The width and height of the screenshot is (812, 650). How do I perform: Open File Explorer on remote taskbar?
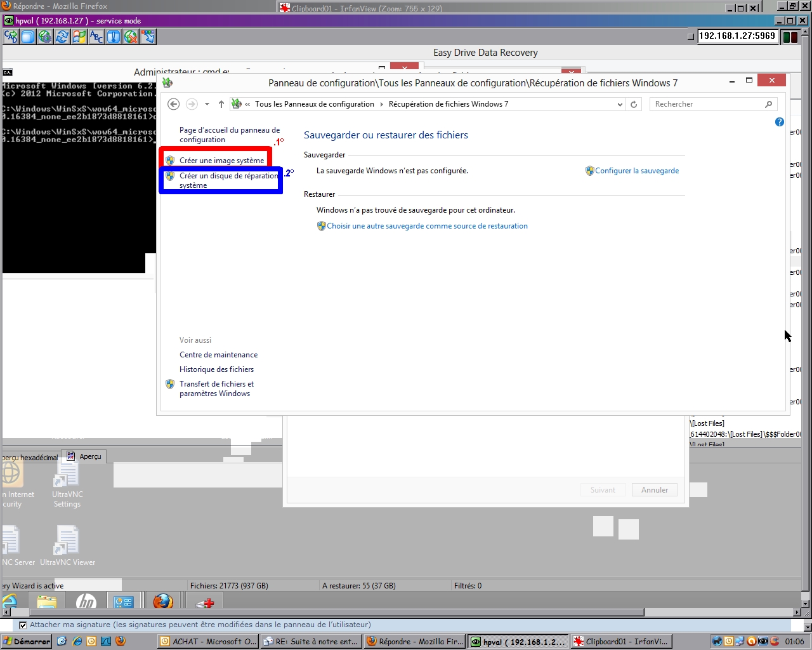point(48,602)
